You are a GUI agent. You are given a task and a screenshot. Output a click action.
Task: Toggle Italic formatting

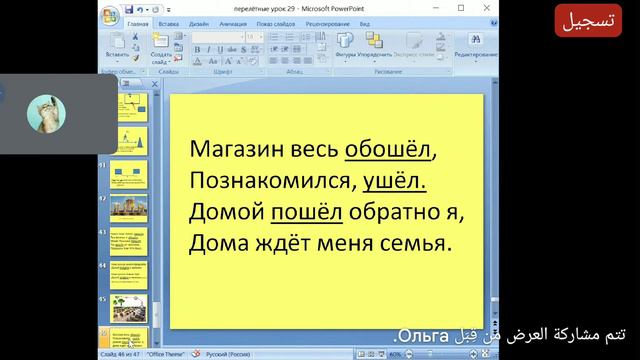(209, 49)
